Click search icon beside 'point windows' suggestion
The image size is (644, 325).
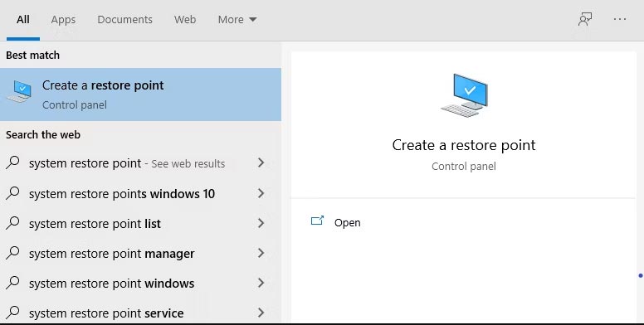[12, 283]
